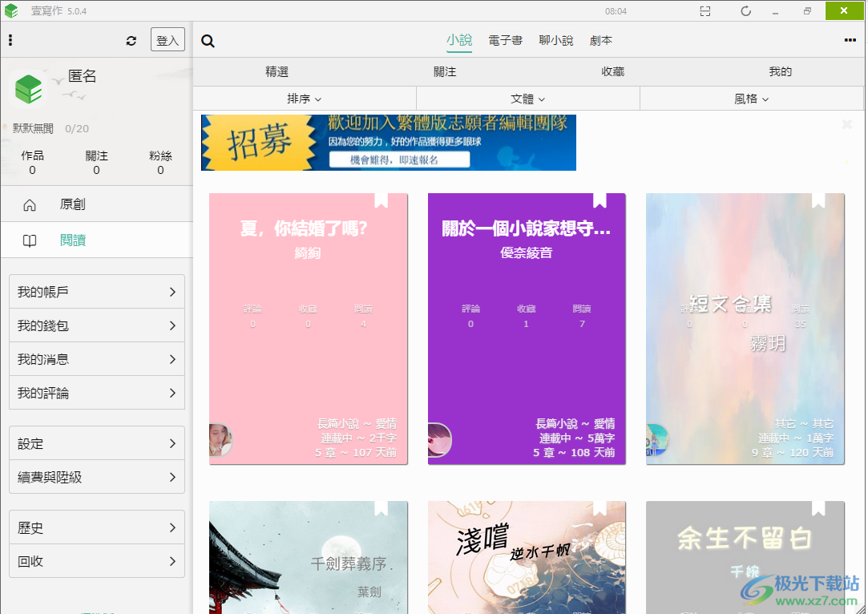Expand 我的帳戶 entry
The width and height of the screenshot is (868, 614).
pos(97,292)
